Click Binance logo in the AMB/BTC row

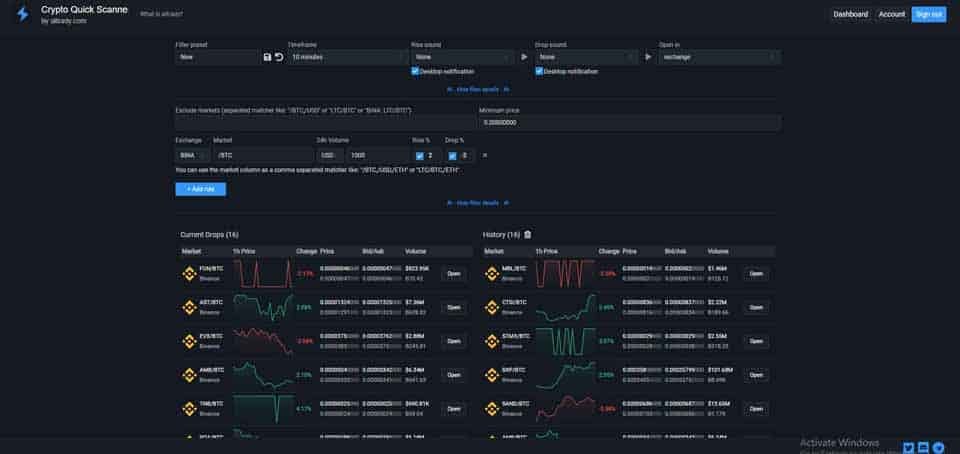[190, 374]
